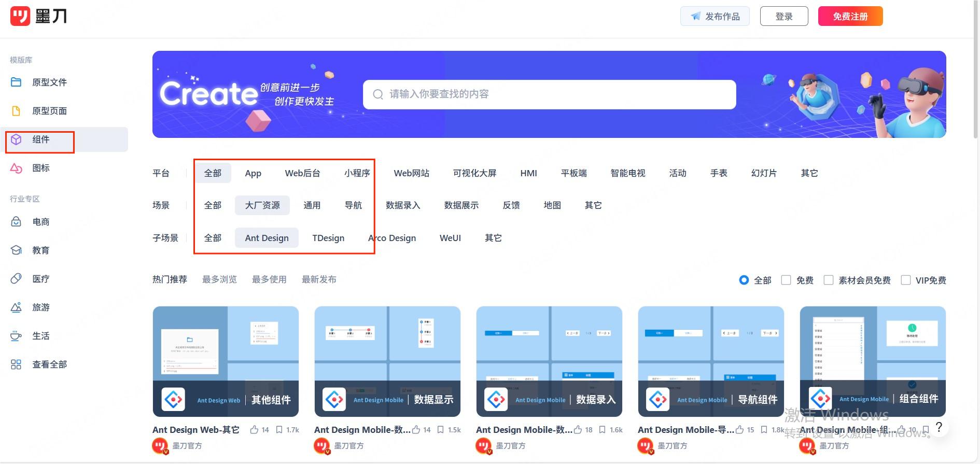The image size is (980, 464).
Task: Select 电商 shopping bag icon
Action: point(16,222)
